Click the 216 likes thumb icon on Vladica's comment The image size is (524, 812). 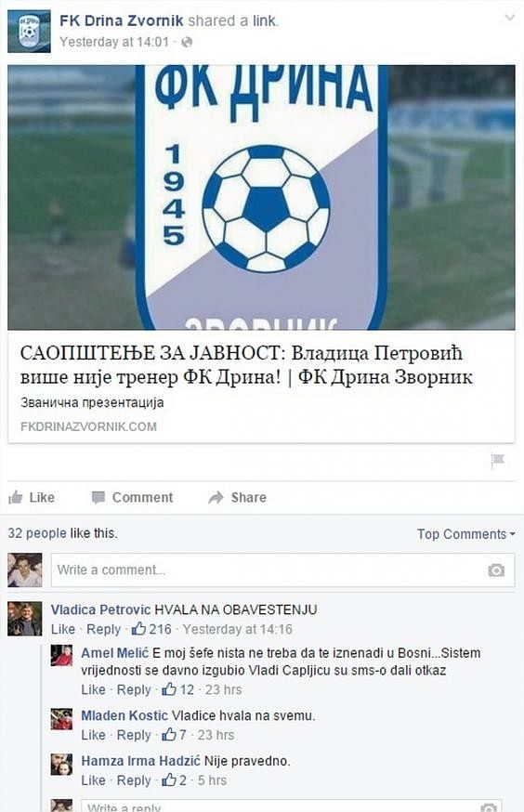click(x=138, y=629)
